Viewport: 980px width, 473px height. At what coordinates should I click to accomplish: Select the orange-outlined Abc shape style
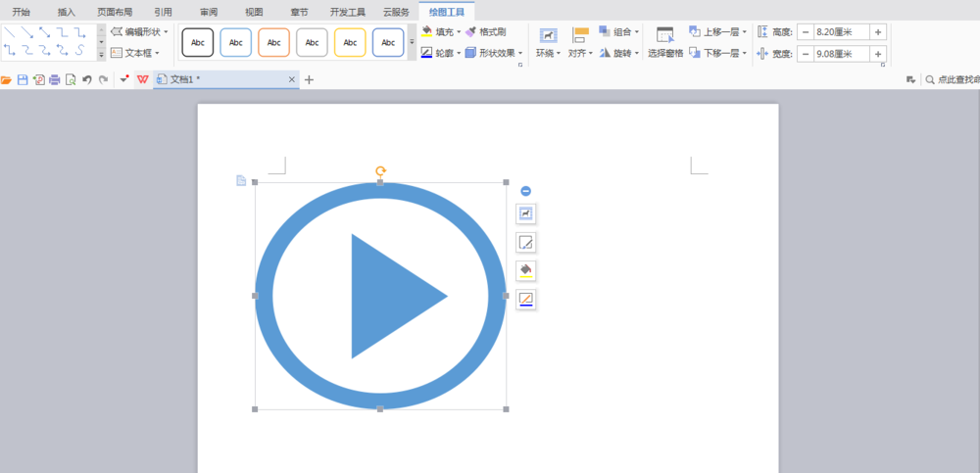pos(273,42)
